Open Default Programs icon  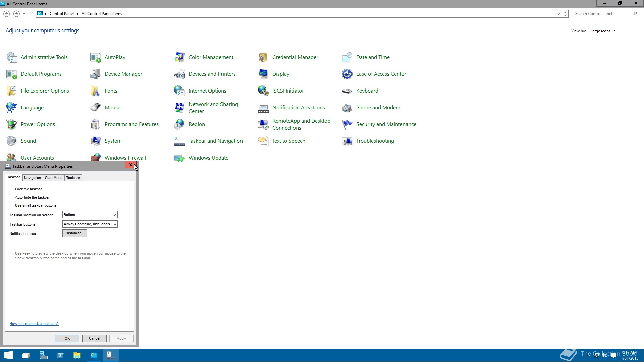[12, 74]
